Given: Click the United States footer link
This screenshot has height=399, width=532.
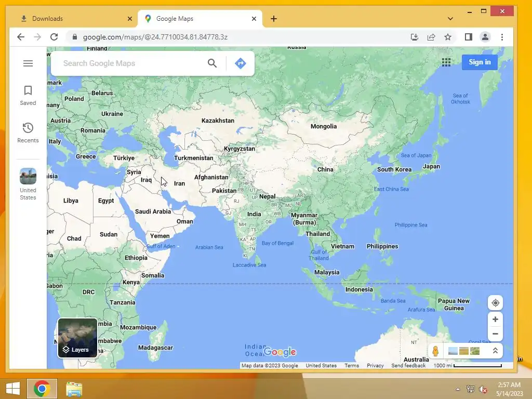Looking at the screenshot, I should tap(321, 365).
